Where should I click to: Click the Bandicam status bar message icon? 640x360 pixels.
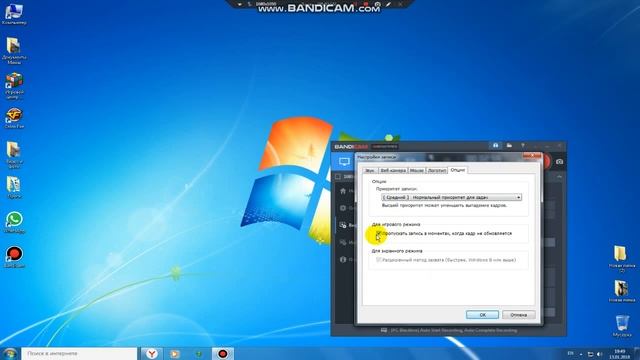click(384, 330)
